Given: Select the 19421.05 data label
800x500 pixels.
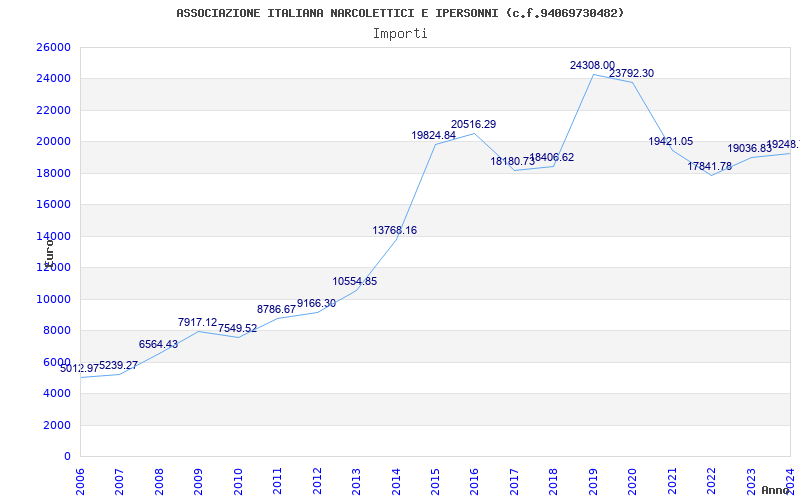Looking at the screenshot, I should [x=670, y=142].
